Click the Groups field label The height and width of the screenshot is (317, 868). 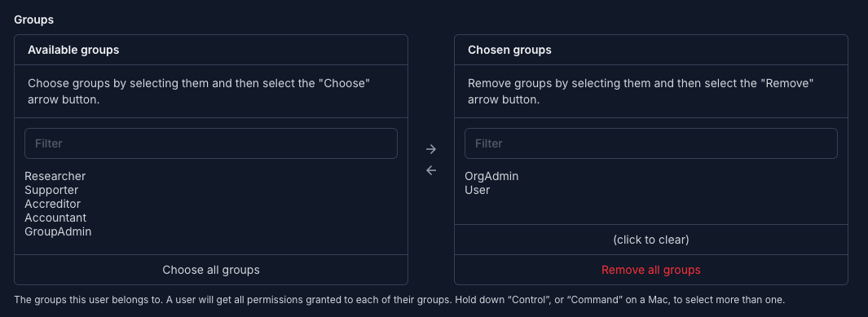[33, 20]
